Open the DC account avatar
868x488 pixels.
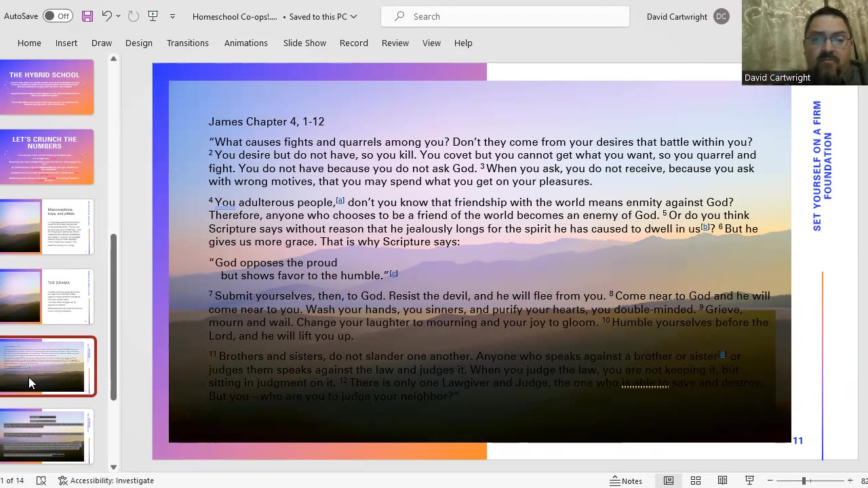point(722,16)
